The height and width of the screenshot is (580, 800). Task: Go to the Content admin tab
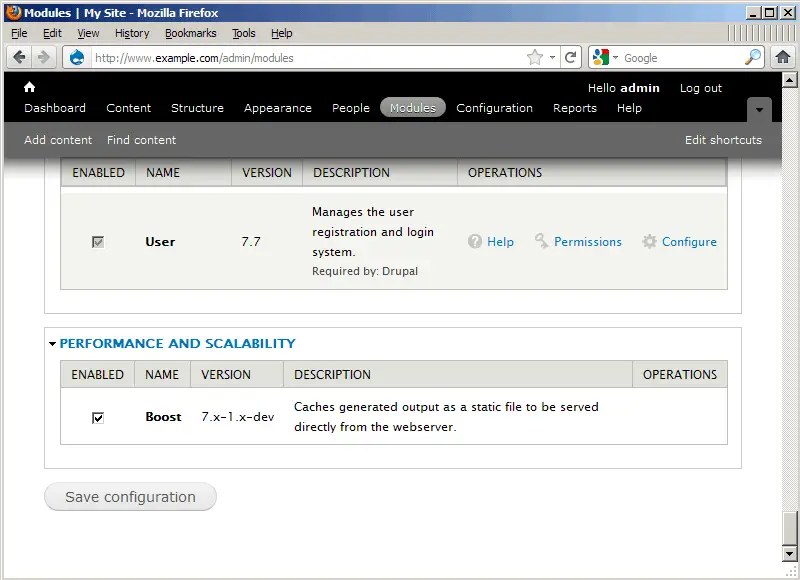click(129, 108)
